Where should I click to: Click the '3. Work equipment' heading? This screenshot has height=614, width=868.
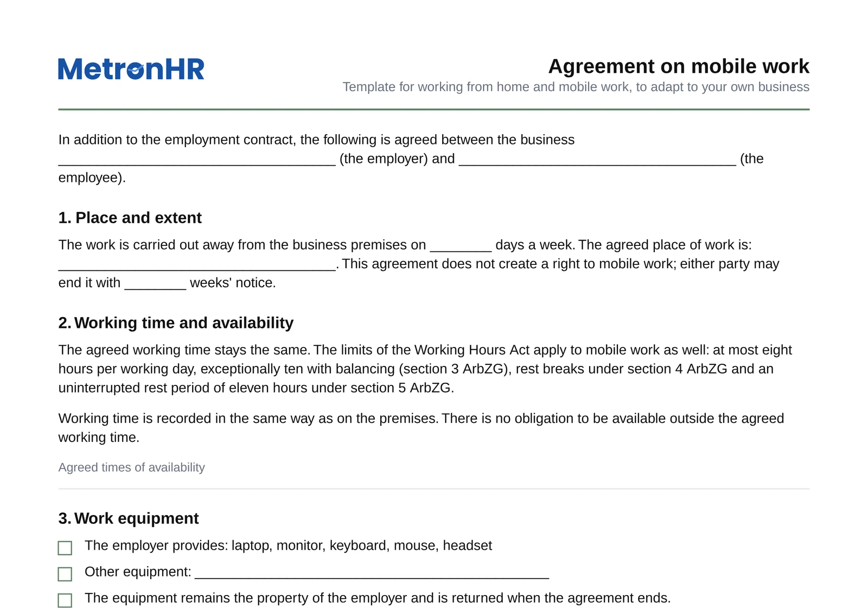[129, 518]
